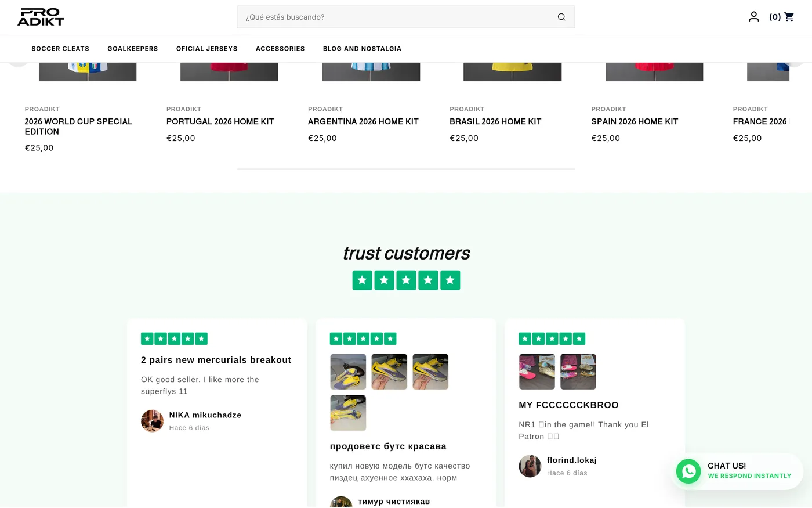Open Spain 2026 Home Kit product
This screenshot has width=812, height=508.
coord(635,121)
